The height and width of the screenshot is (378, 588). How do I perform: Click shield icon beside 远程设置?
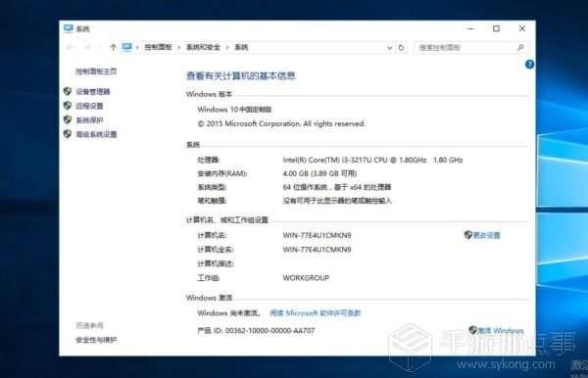pos(68,106)
